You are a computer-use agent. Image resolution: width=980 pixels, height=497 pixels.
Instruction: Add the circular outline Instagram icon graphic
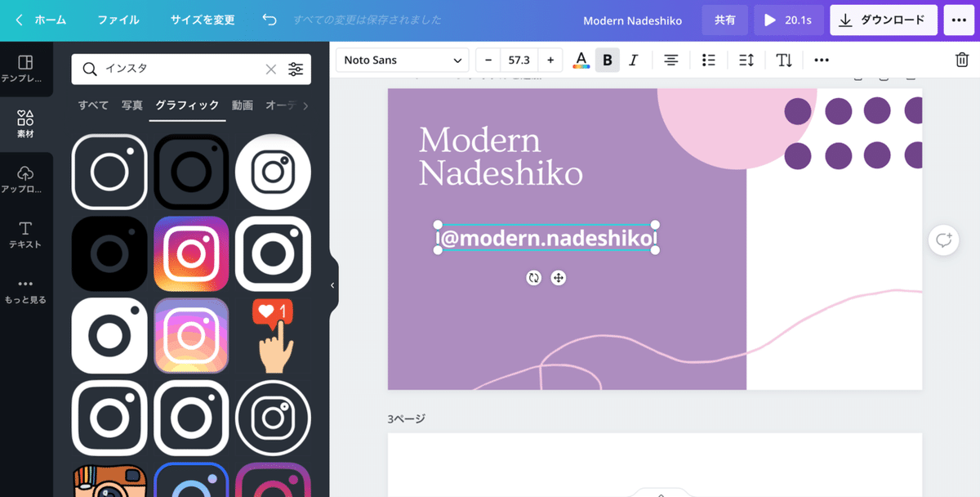pyautogui.click(x=273, y=418)
